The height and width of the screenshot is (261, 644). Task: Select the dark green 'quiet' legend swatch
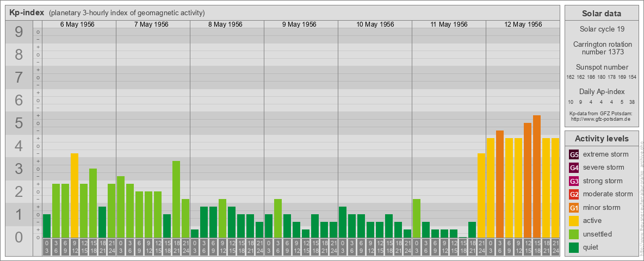574,247
